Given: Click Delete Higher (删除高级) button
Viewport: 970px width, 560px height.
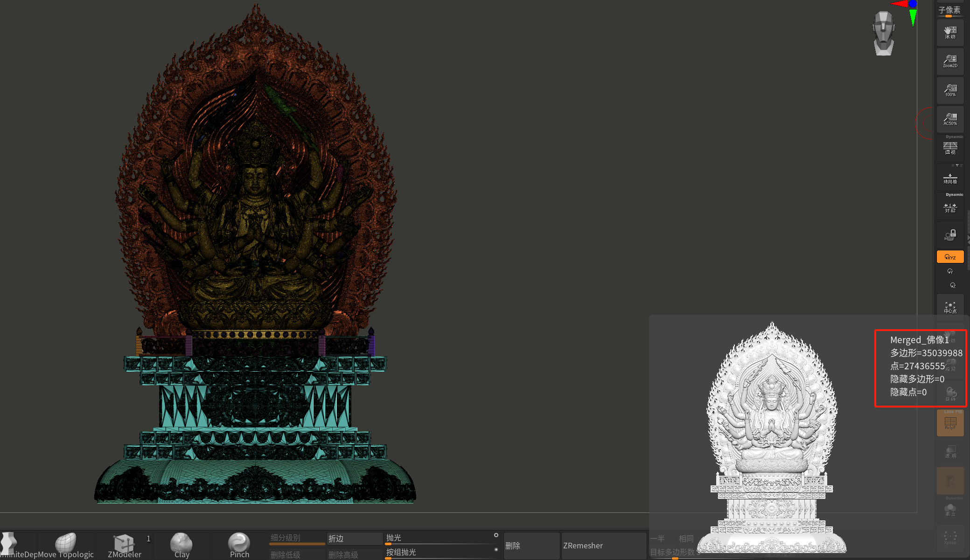Looking at the screenshot, I should 354,554.
